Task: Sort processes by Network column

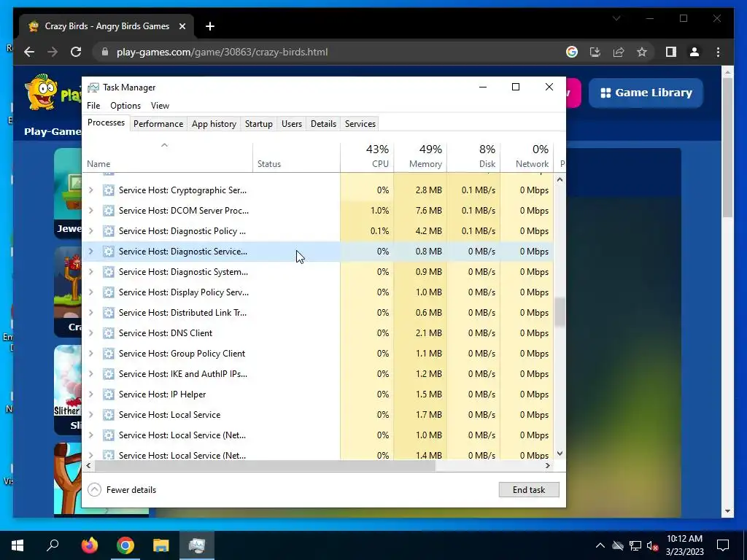Action: (x=527, y=157)
